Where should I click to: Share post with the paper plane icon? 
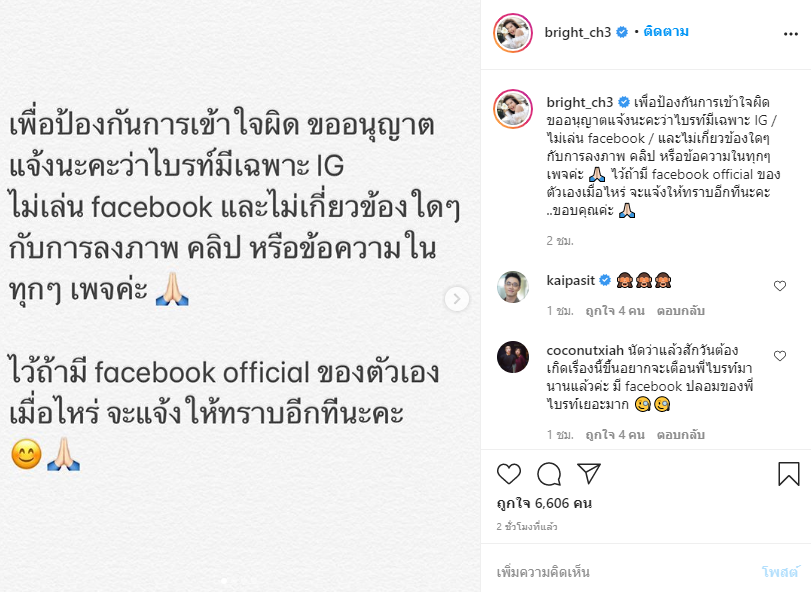[589, 473]
